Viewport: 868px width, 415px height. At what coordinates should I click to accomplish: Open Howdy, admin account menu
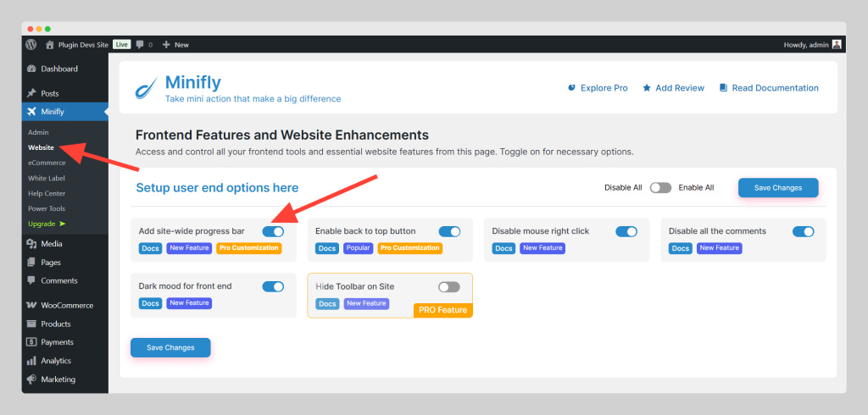(x=806, y=45)
